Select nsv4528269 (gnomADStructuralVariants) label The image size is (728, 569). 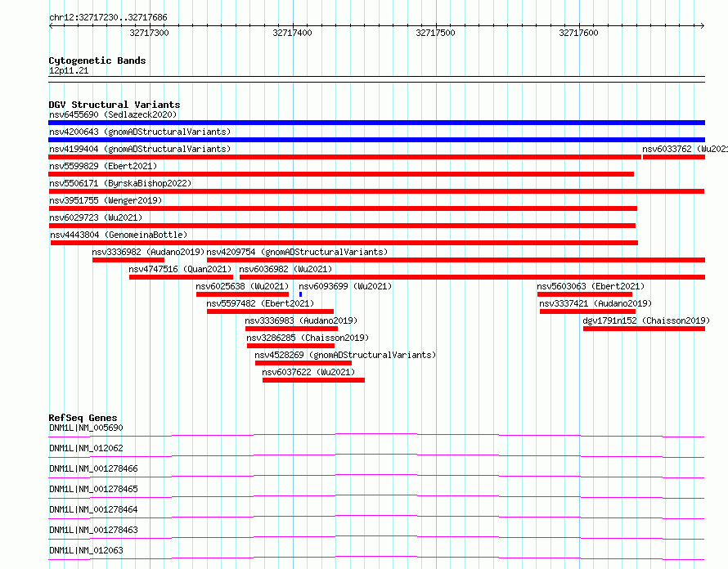tap(345, 355)
